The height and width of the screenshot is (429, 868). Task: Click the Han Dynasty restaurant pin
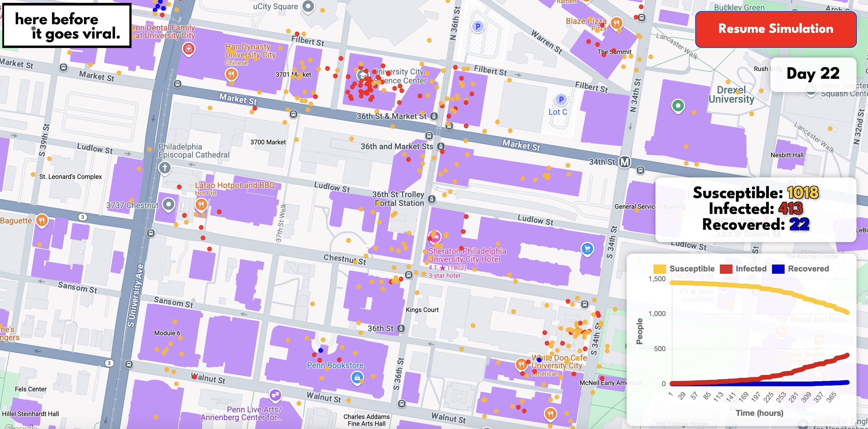click(x=231, y=74)
